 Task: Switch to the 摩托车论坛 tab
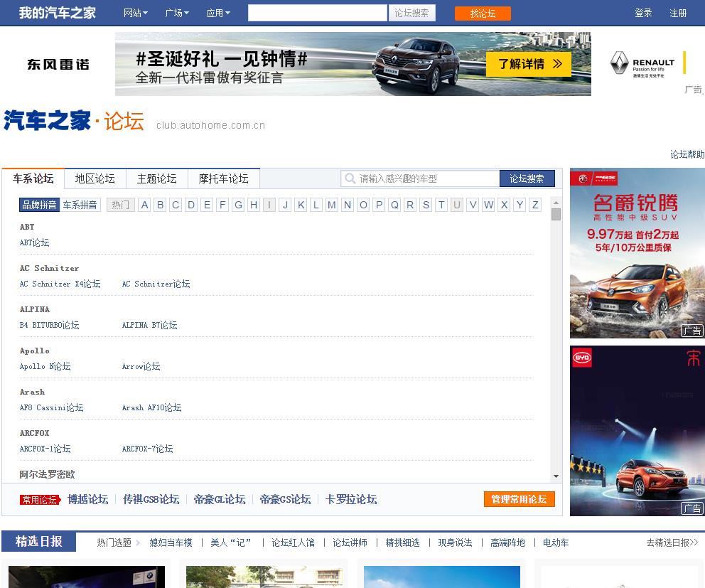(x=223, y=178)
